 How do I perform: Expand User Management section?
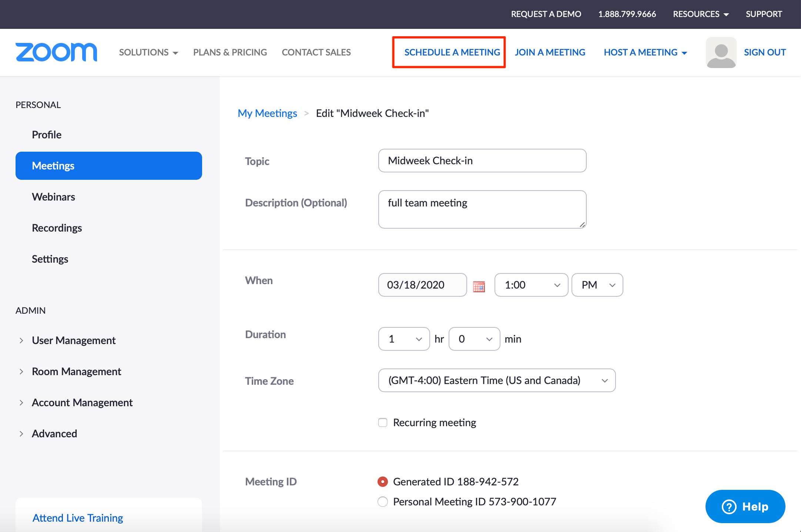21,340
